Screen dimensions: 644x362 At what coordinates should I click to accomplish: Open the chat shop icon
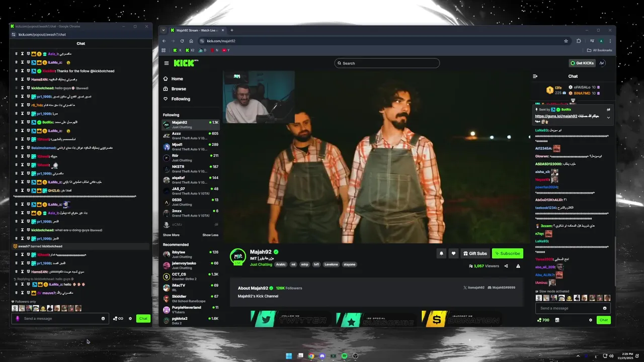pos(557,320)
